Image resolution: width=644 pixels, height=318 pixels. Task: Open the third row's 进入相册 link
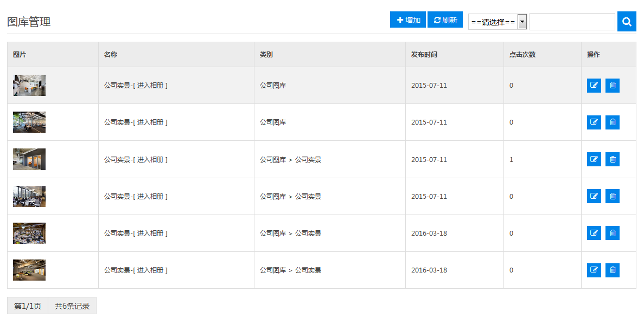[x=152, y=159]
